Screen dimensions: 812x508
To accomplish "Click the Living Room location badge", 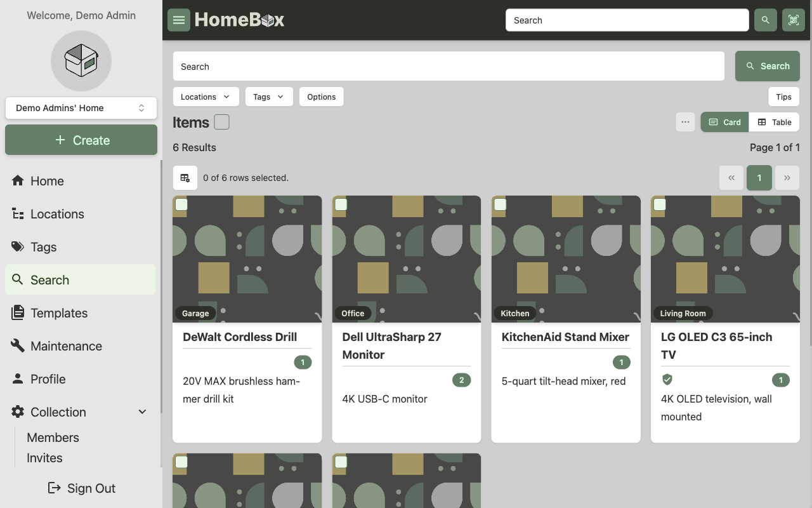I will tap(683, 313).
